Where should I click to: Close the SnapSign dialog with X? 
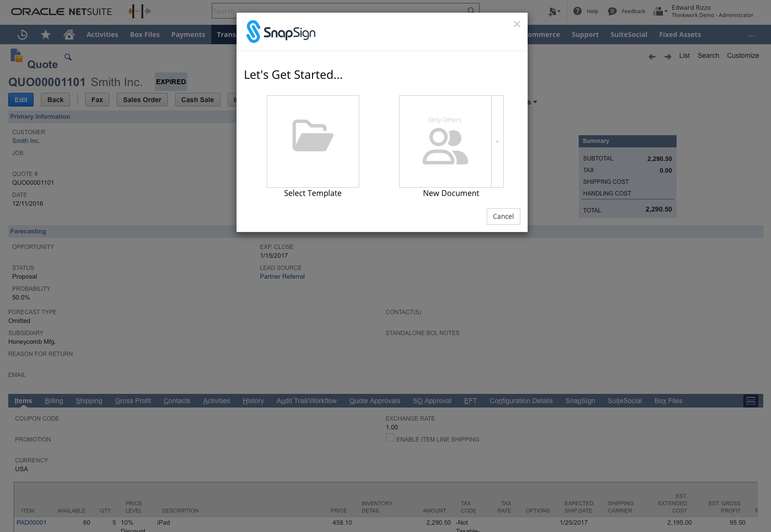point(517,24)
